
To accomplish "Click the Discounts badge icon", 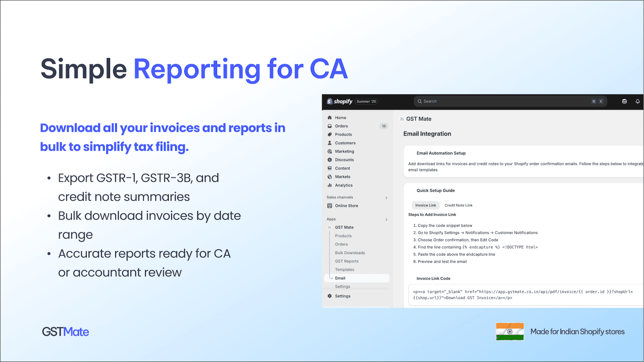I will point(330,160).
